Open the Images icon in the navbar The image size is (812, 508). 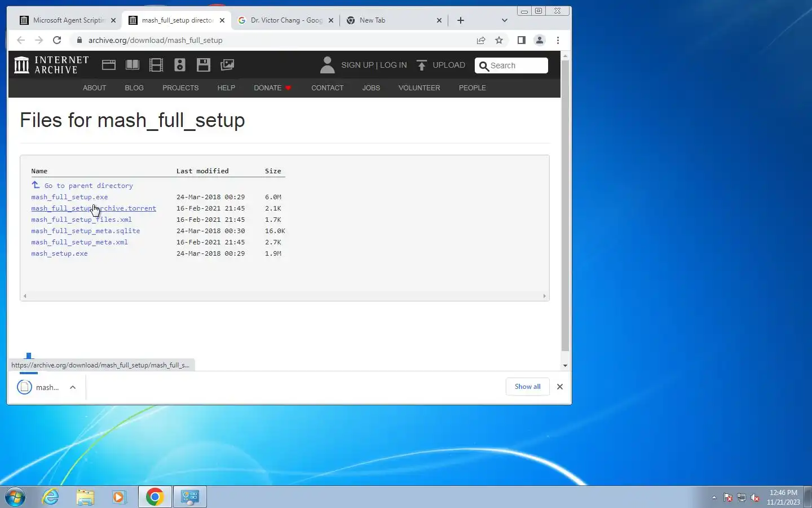[227, 65]
